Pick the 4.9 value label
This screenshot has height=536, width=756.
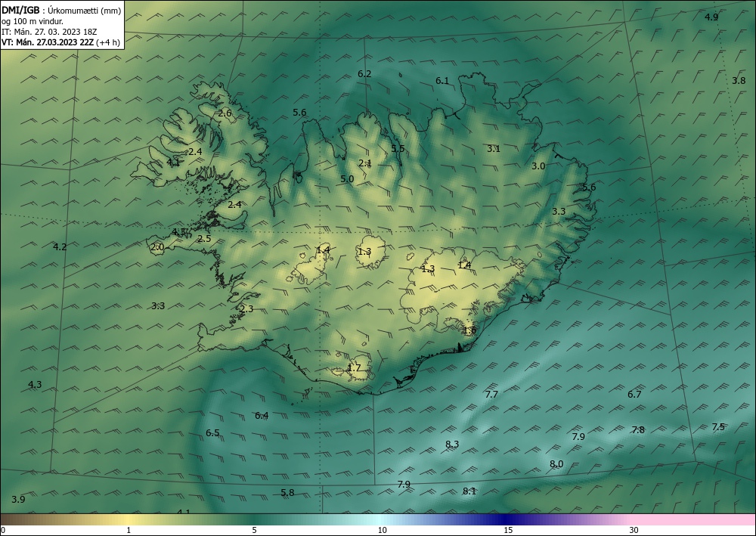click(x=711, y=17)
